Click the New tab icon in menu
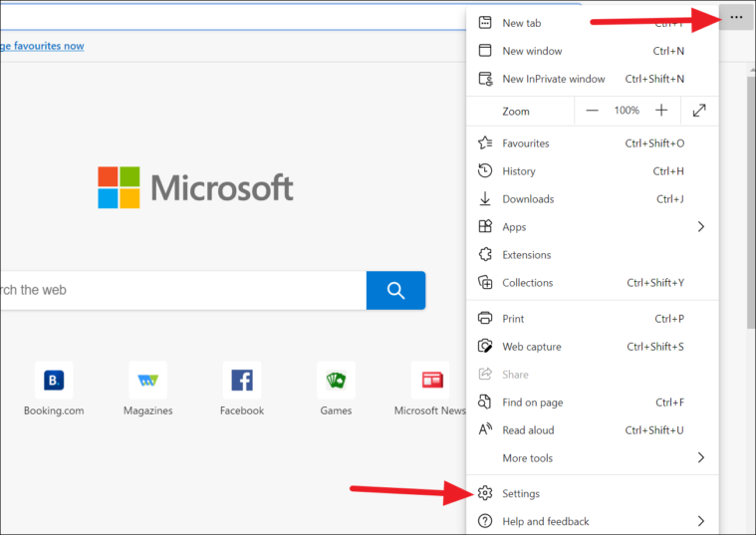756x535 pixels. point(485,23)
